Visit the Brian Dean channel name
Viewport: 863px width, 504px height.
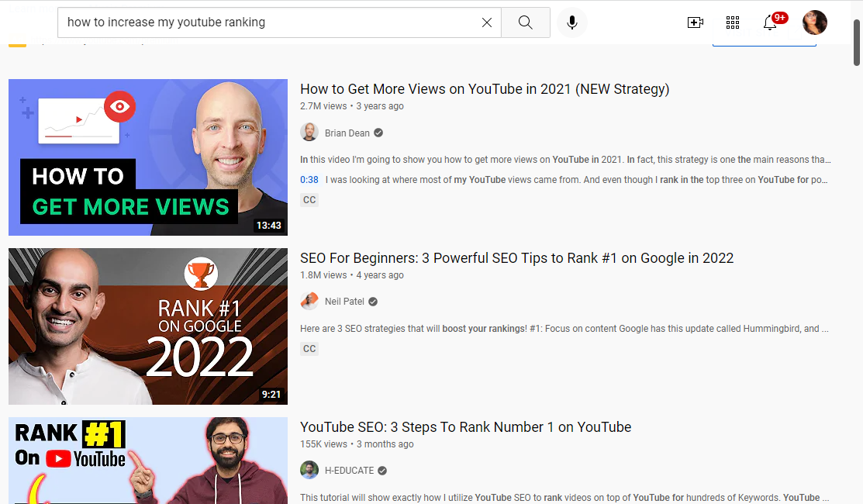click(347, 133)
